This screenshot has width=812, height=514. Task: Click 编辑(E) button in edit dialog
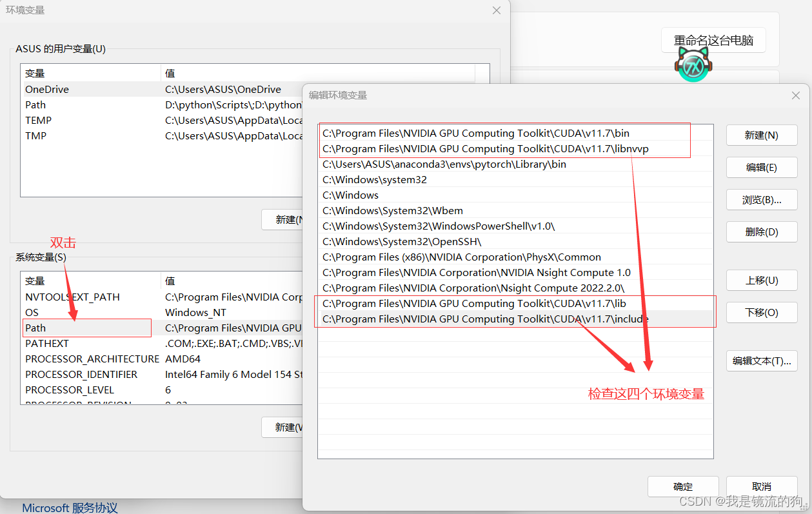point(762,168)
